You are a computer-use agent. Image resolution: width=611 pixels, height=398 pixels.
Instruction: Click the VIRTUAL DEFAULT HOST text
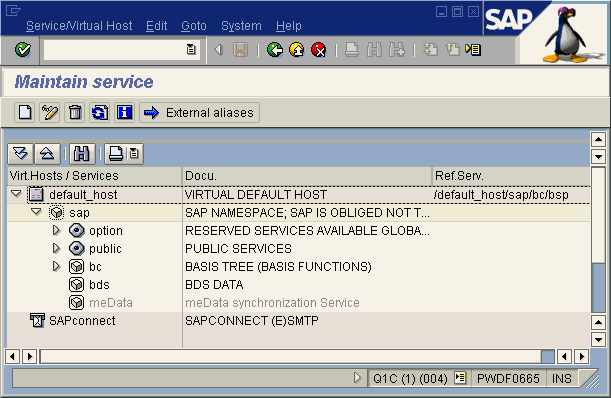(x=256, y=195)
